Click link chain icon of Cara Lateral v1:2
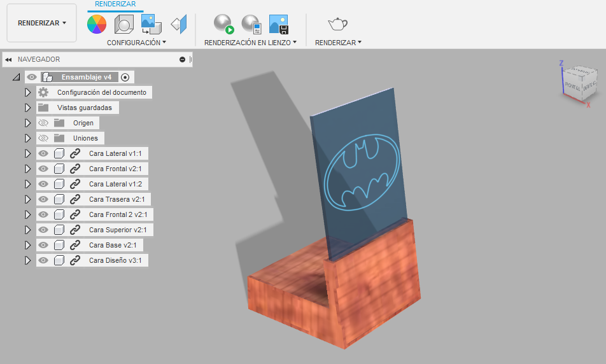Viewport: 606px width, 364px height. [75, 184]
